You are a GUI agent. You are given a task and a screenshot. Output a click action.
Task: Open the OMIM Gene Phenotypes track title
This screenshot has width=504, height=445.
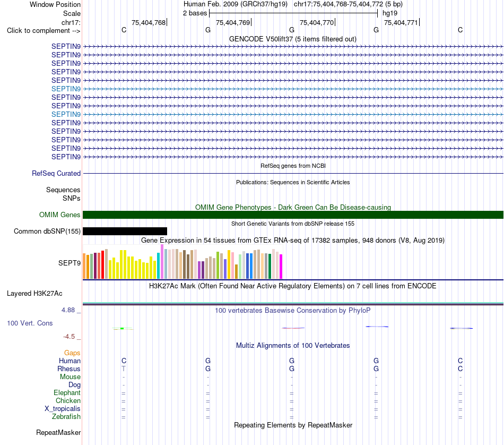(293, 207)
